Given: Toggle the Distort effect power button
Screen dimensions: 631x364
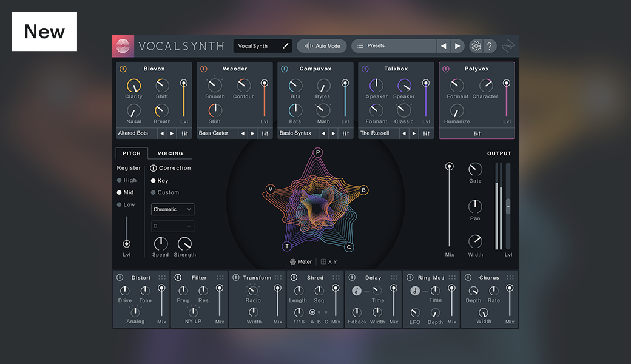Looking at the screenshot, I should coord(120,277).
